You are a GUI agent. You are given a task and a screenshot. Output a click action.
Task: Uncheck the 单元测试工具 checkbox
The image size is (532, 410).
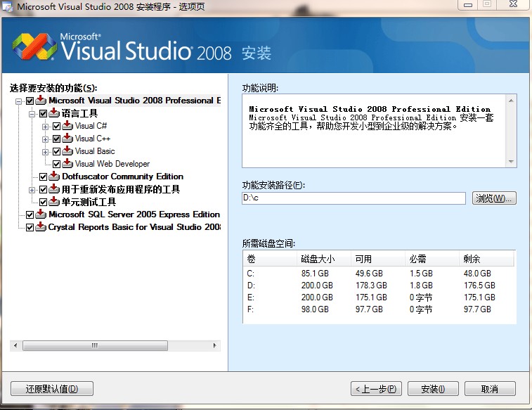[x=43, y=203]
